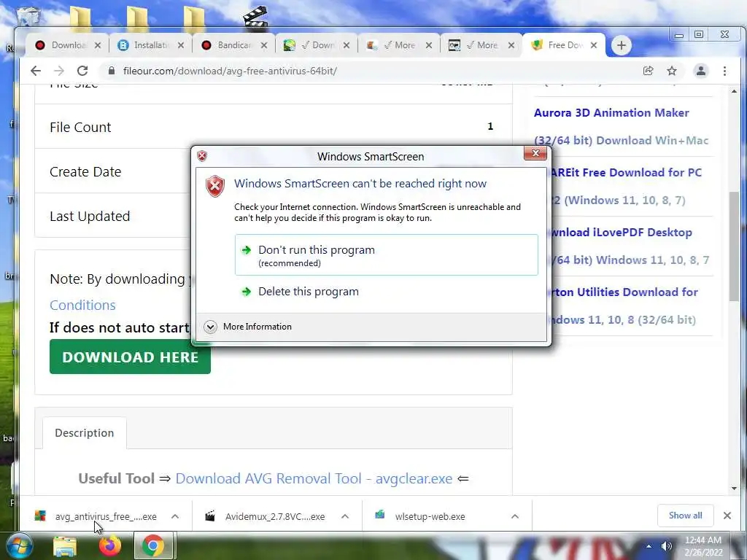This screenshot has width=747, height=560.
Task: Launch Firefox from the taskbar
Action: (x=109, y=545)
